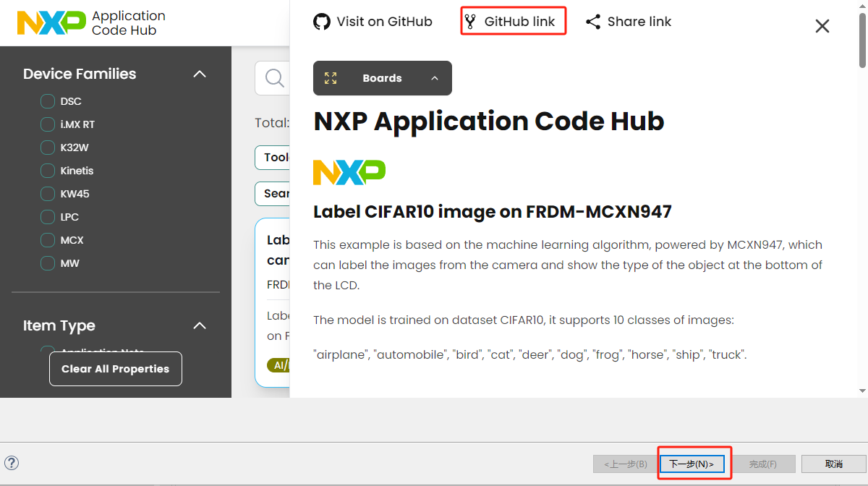Click the DSC label text
This screenshot has width=868, height=486.
[71, 101]
